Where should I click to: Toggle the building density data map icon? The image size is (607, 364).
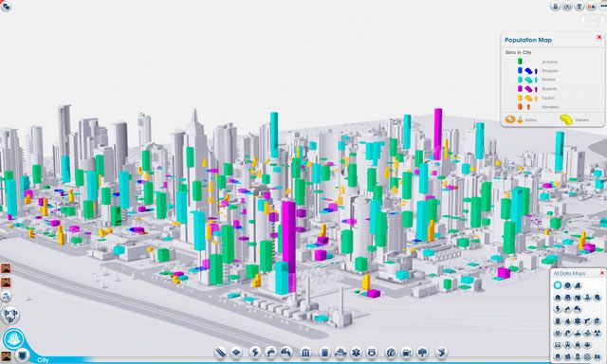click(x=578, y=285)
